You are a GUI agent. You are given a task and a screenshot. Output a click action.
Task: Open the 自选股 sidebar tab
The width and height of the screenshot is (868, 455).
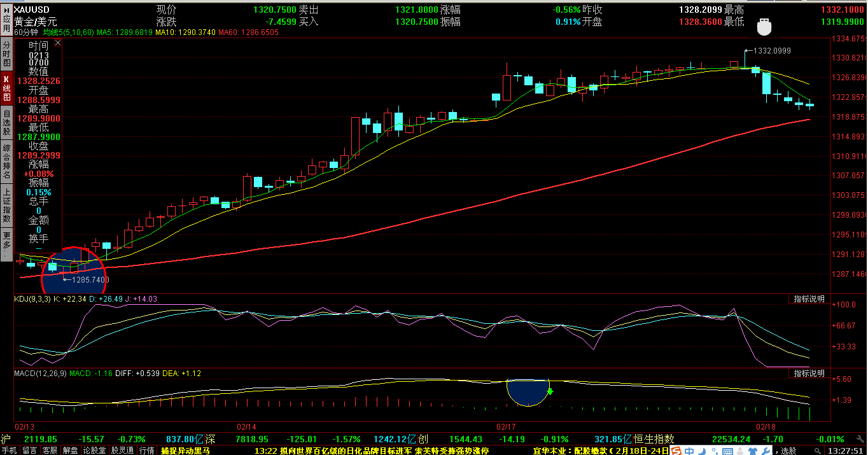pyautogui.click(x=6, y=123)
